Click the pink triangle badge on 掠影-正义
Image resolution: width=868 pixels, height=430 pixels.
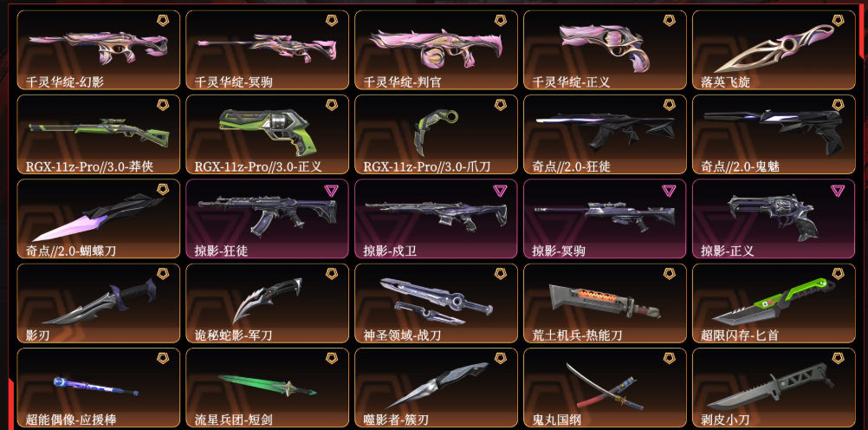838,190
